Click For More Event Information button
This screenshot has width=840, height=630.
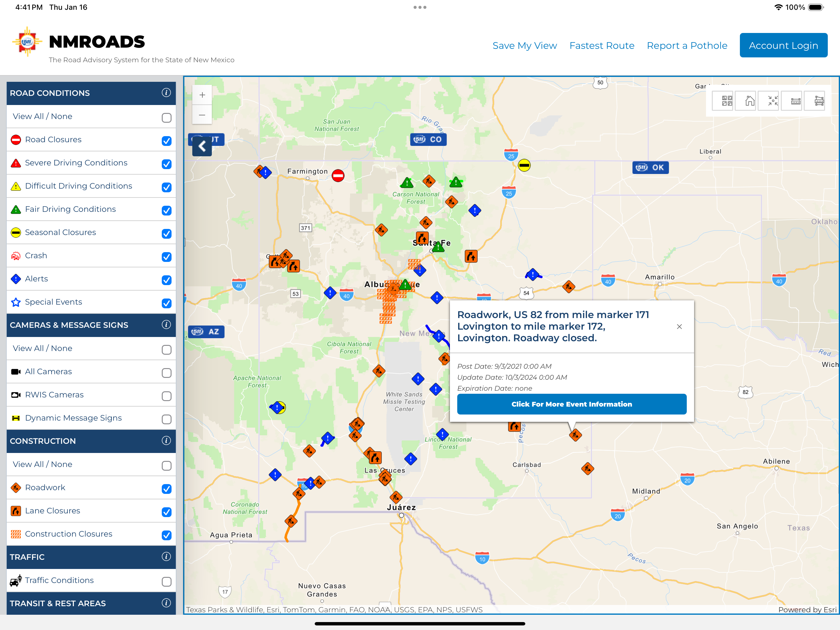tap(571, 404)
